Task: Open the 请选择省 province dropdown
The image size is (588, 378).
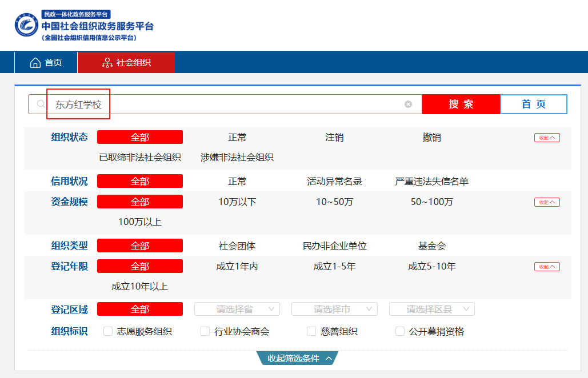Action: (x=236, y=308)
